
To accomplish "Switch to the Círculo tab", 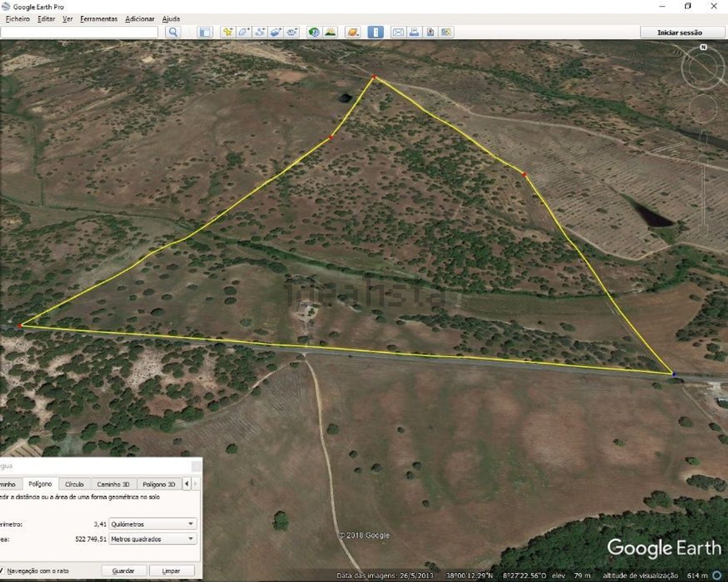I will (74, 484).
